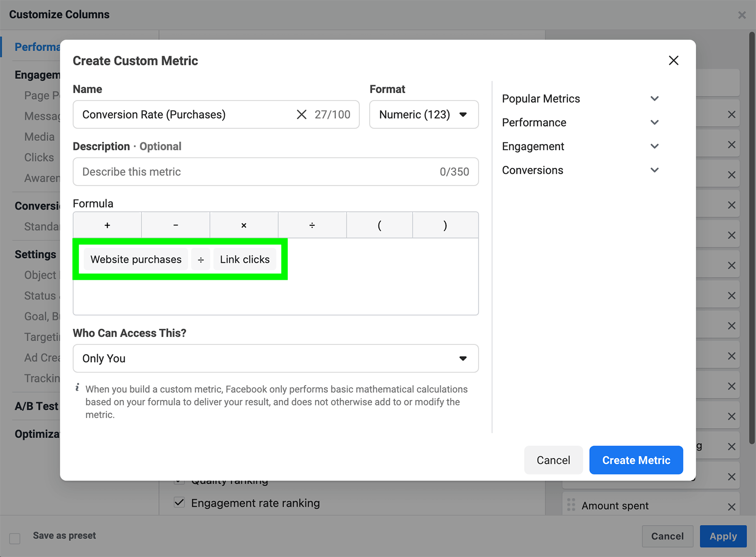Toggle Engagement rate ranking checkbox

click(179, 502)
